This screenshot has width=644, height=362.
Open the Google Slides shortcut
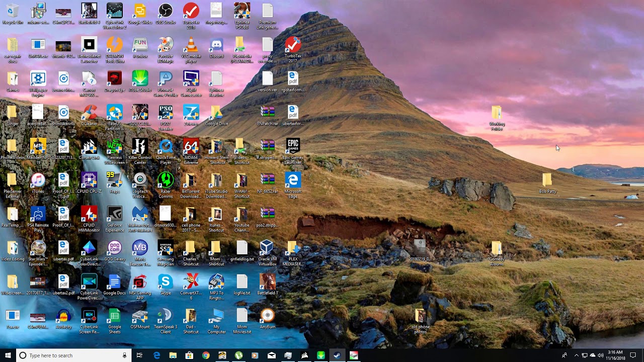[x=140, y=14]
